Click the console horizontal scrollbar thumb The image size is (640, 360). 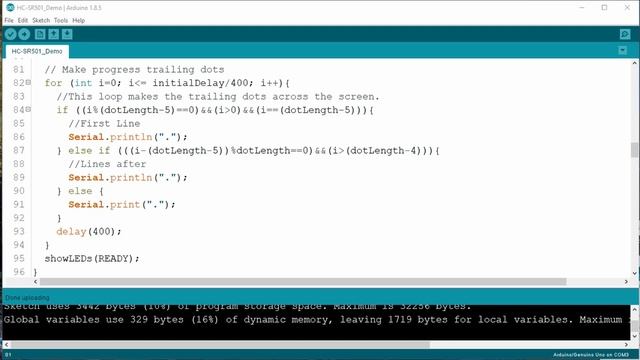click(x=220, y=345)
